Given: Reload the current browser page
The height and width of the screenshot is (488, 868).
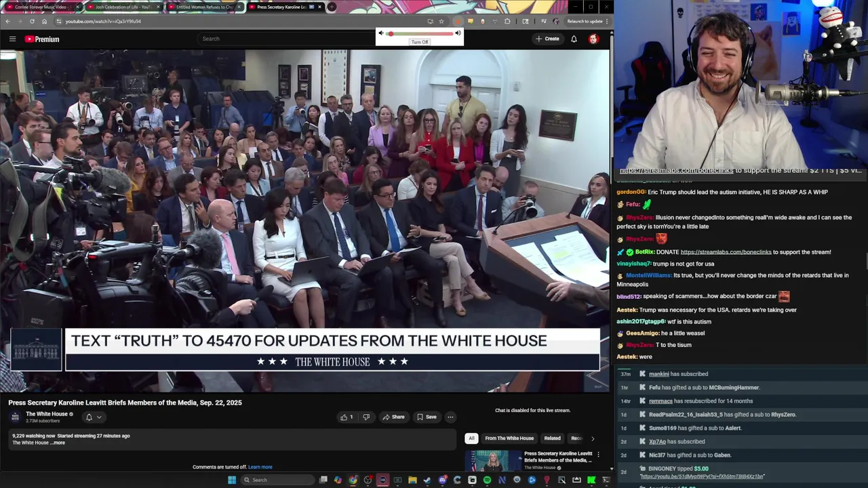Looking at the screenshot, I should [x=32, y=21].
